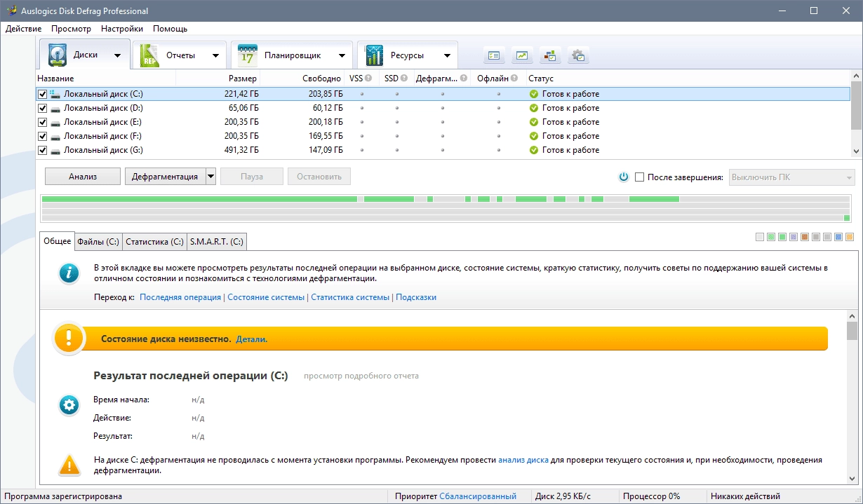Uncheck the Локальный диск (E:) checkbox
863x504 pixels.
tap(43, 122)
